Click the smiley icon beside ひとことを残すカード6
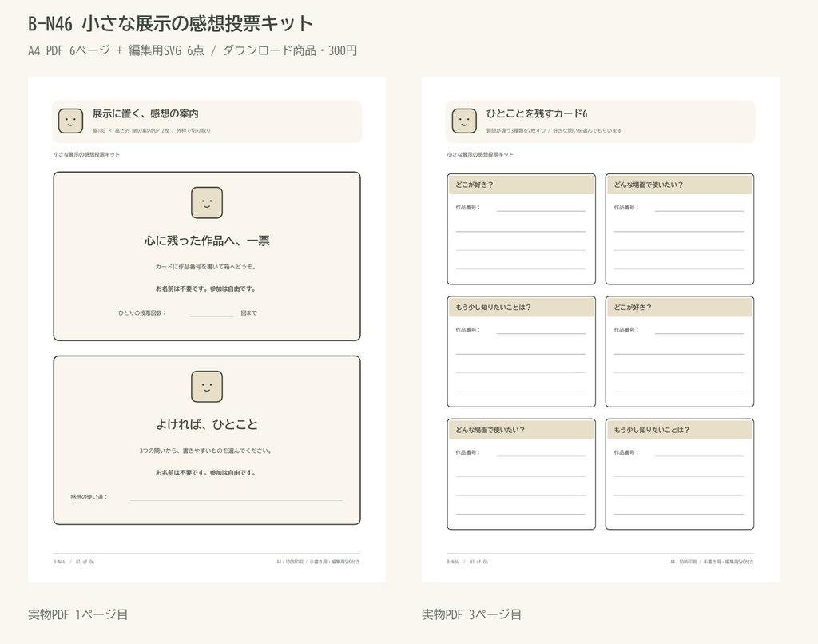Viewport: 818px width, 644px height. click(x=464, y=121)
